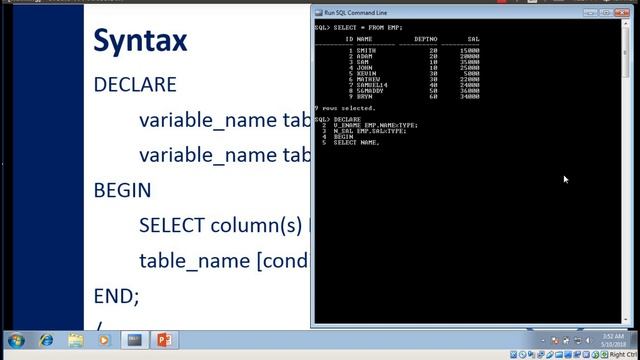Click the N_SAL EMP.SAL%TYPE; line
Image resolution: width=640 pixels, height=360 pixels.
[x=370, y=131]
